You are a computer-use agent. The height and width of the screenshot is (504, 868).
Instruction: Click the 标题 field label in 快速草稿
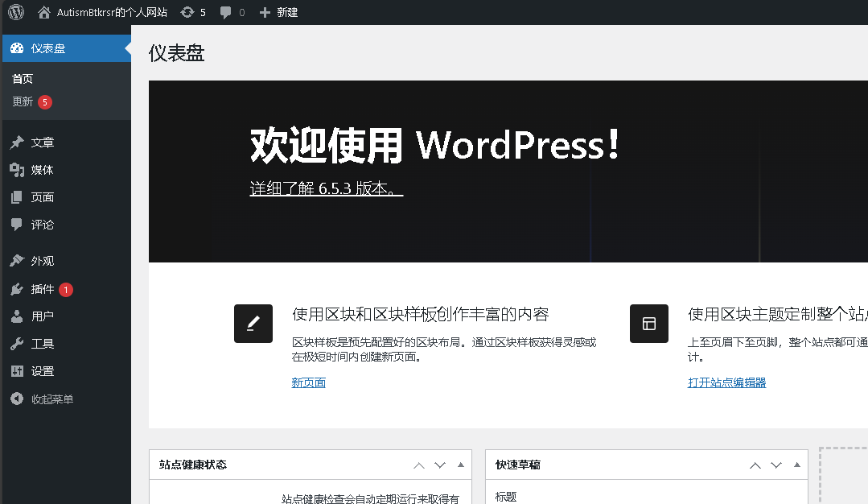pos(506,497)
